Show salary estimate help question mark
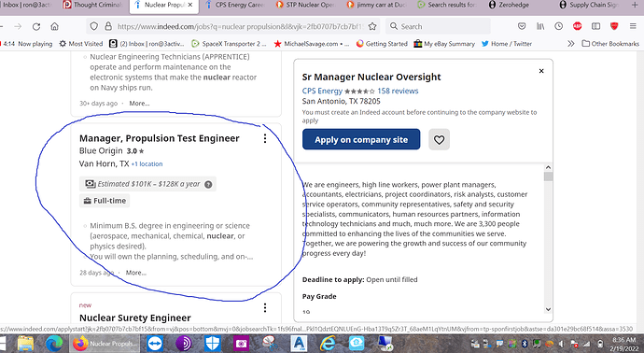The image size is (644, 353). click(208, 185)
